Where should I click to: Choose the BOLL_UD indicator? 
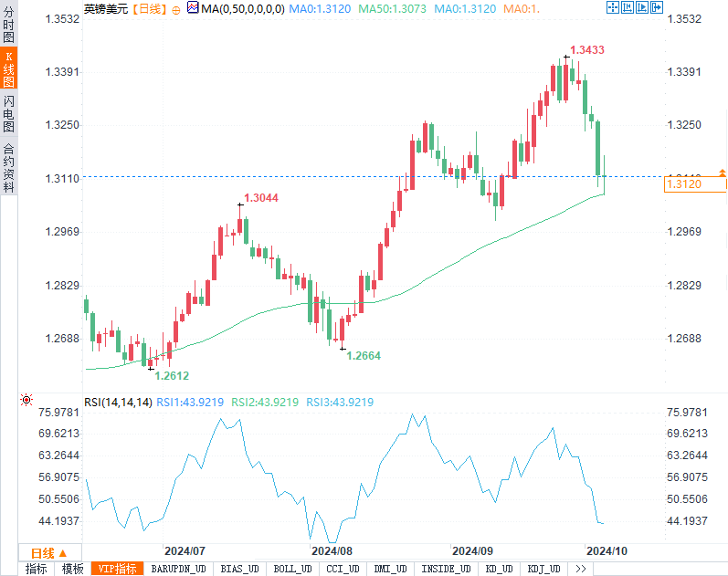(x=292, y=569)
